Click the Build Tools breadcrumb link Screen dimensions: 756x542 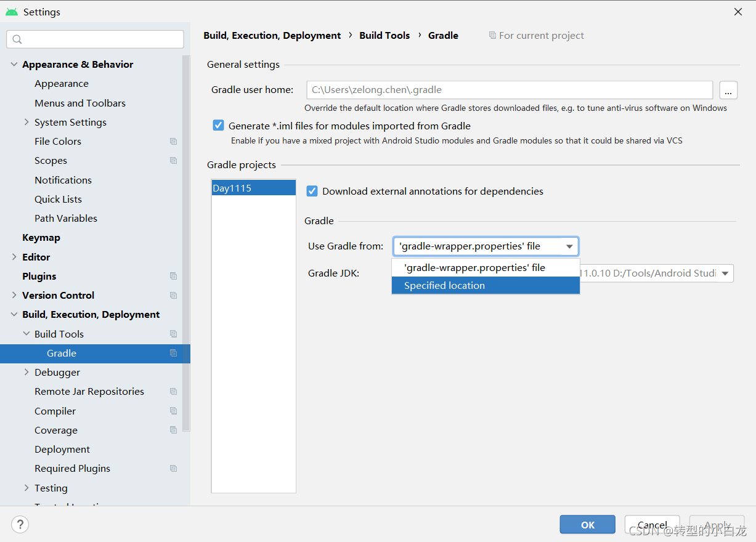[x=384, y=35]
